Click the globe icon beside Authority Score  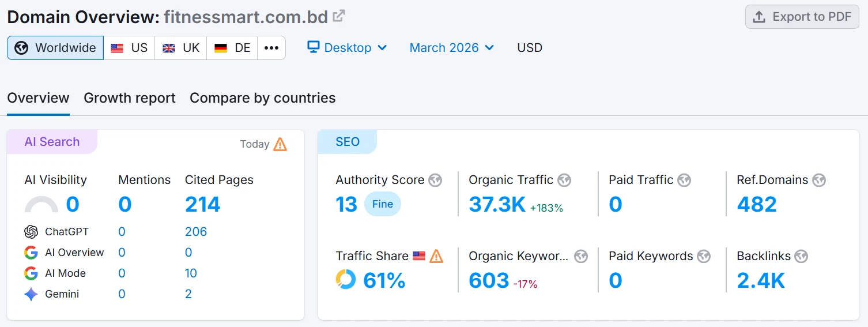pyautogui.click(x=435, y=180)
